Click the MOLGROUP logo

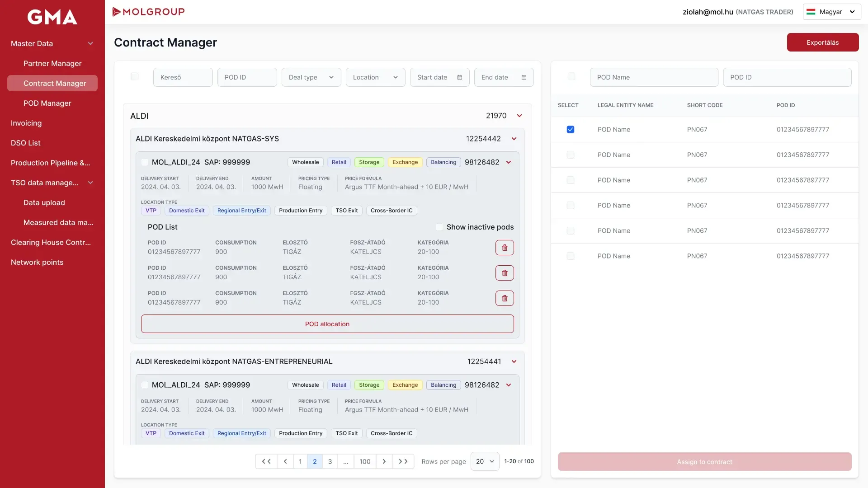[x=148, y=12]
